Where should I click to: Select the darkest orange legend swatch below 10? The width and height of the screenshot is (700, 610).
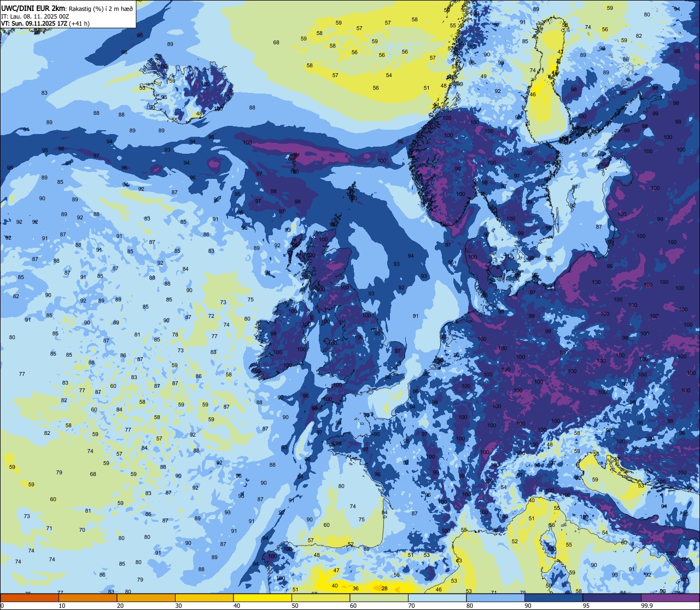click(30, 597)
